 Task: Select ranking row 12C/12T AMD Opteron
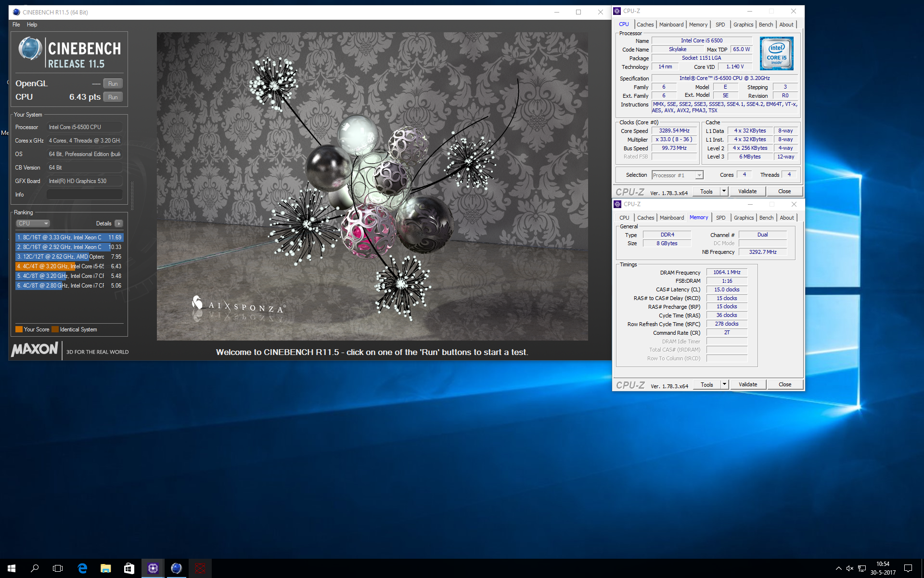click(69, 257)
